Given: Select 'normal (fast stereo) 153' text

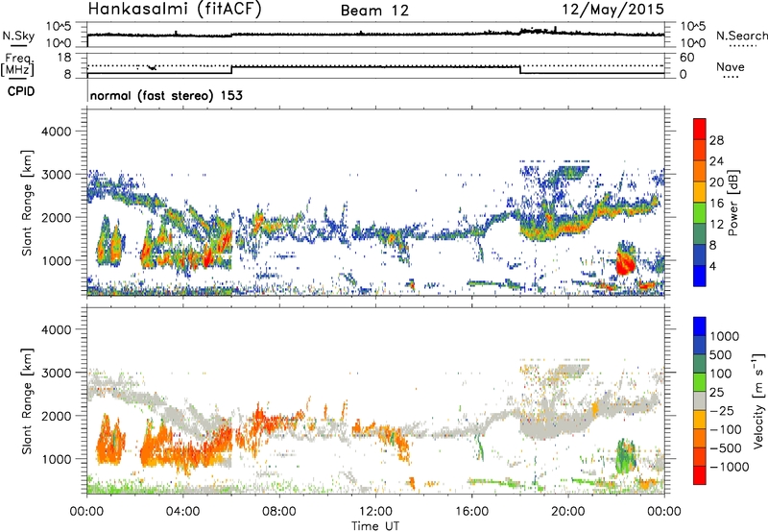Looking at the screenshot, I should pos(166,96).
